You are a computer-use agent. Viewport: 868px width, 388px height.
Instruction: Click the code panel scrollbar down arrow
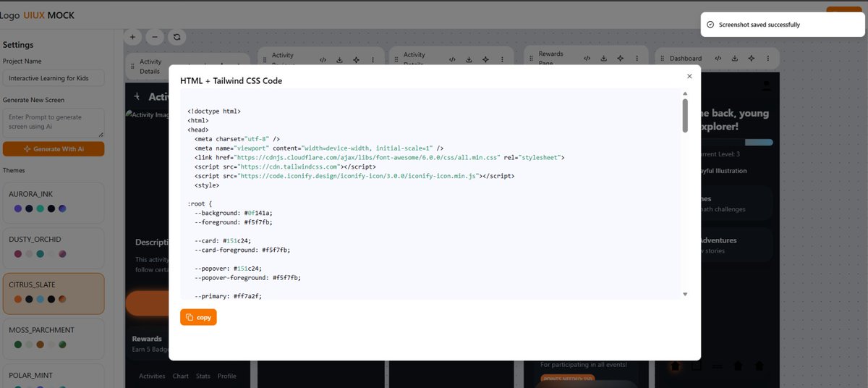point(685,294)
